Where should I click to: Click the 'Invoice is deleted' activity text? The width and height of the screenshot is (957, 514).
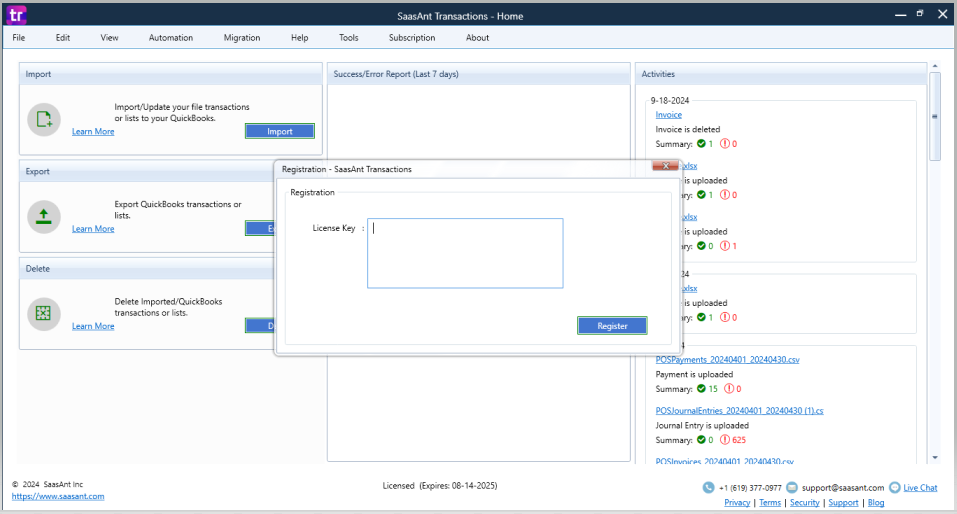click(x=687, y=129)
